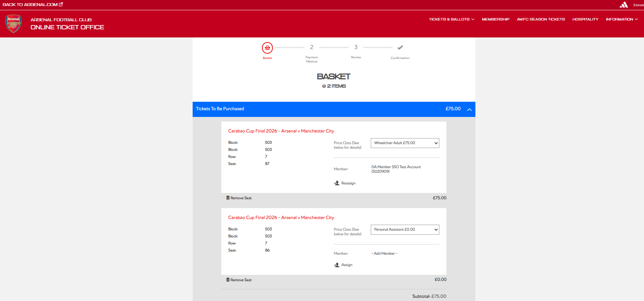The width and height of the screenshot is (644, 301).
Task: Click the Confirmation step label
Action: tap(400, 58)
